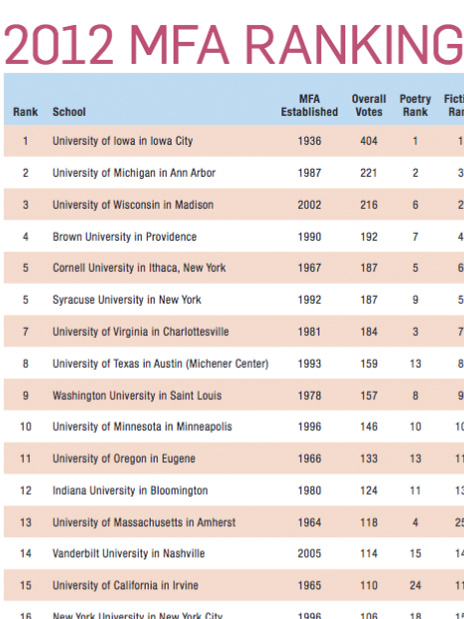
Task: Click the rank number 3 for Wisconsin
Action: click(25, 205)
